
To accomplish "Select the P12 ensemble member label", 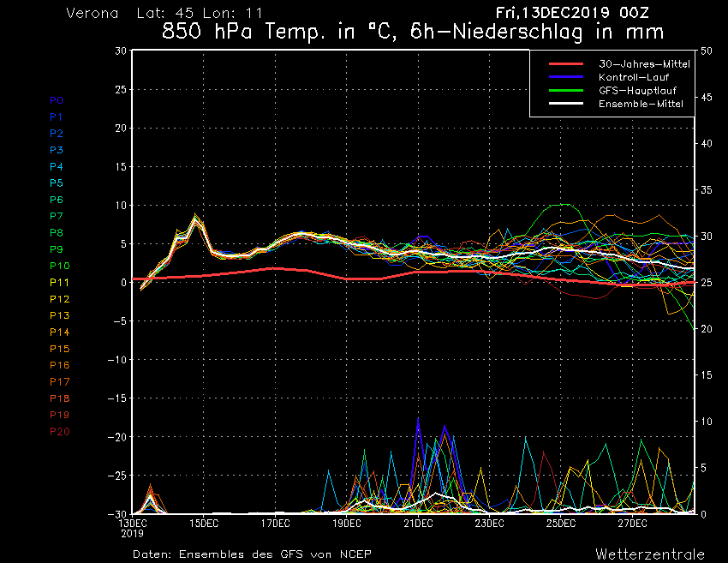I will pos(59,299).
